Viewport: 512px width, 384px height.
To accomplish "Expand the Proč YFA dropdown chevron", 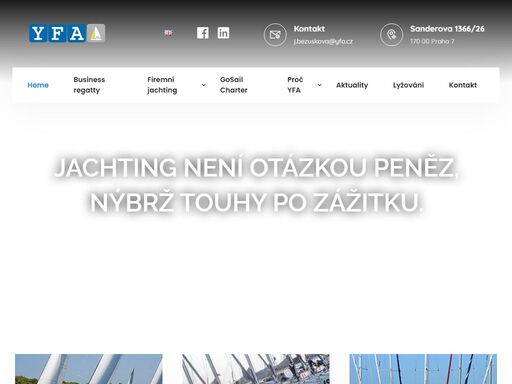I will coord(319,85).
